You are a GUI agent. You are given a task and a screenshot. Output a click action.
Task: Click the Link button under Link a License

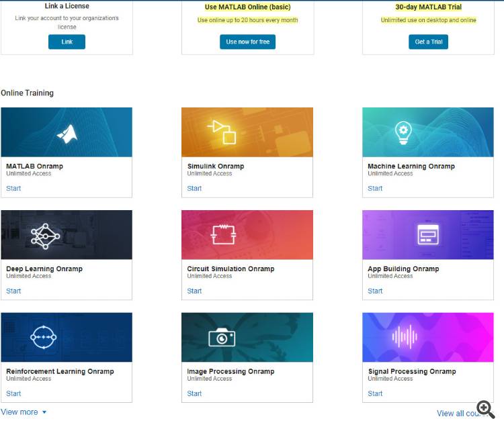tap(67, 42)
